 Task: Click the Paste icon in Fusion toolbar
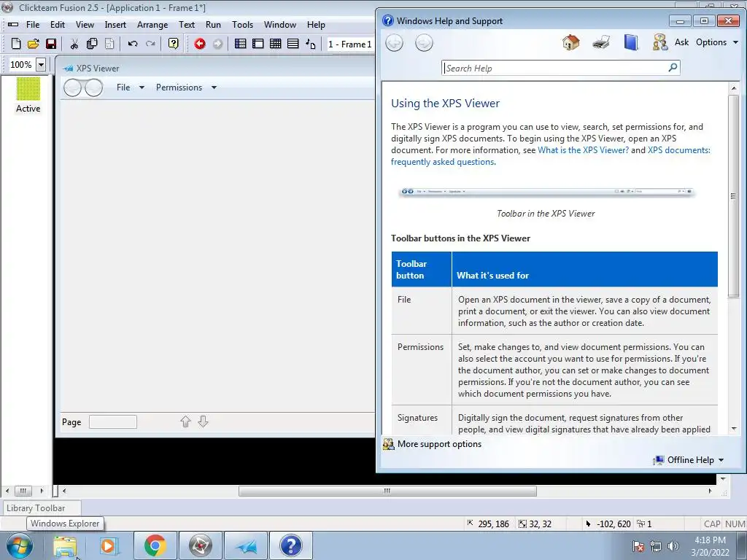click(109, 44)
